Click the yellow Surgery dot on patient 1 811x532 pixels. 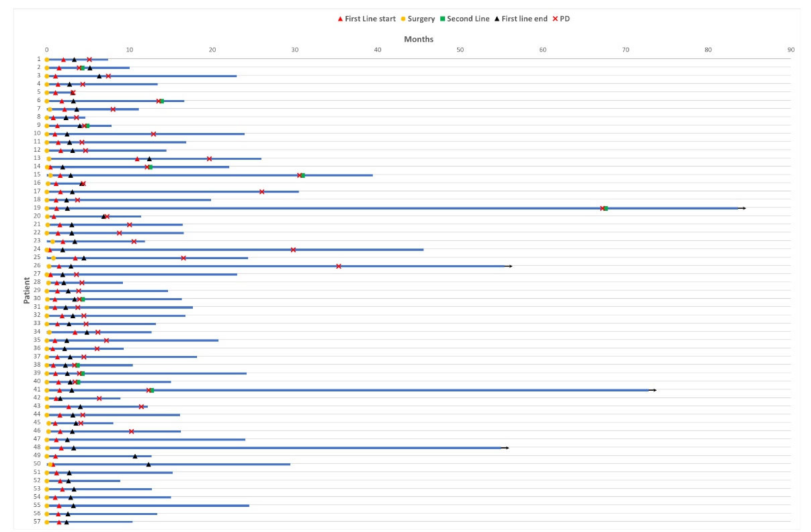[47, 60]
